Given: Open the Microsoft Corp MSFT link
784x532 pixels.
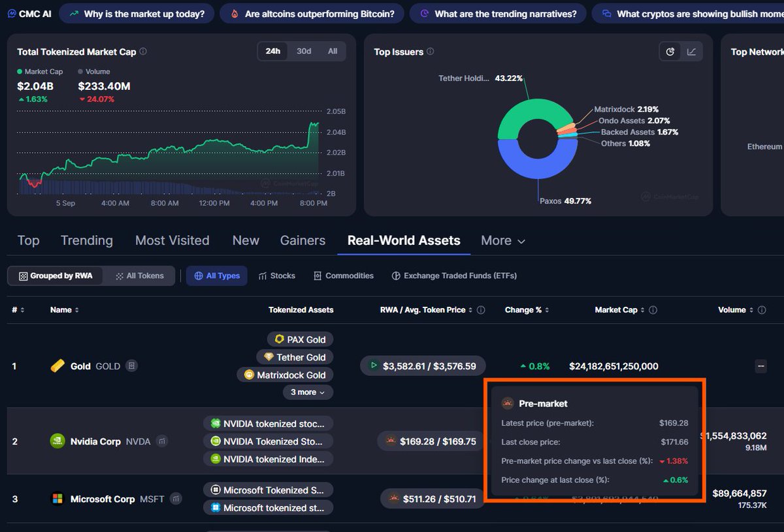Looking at the screenshot, I should [118, 499].
